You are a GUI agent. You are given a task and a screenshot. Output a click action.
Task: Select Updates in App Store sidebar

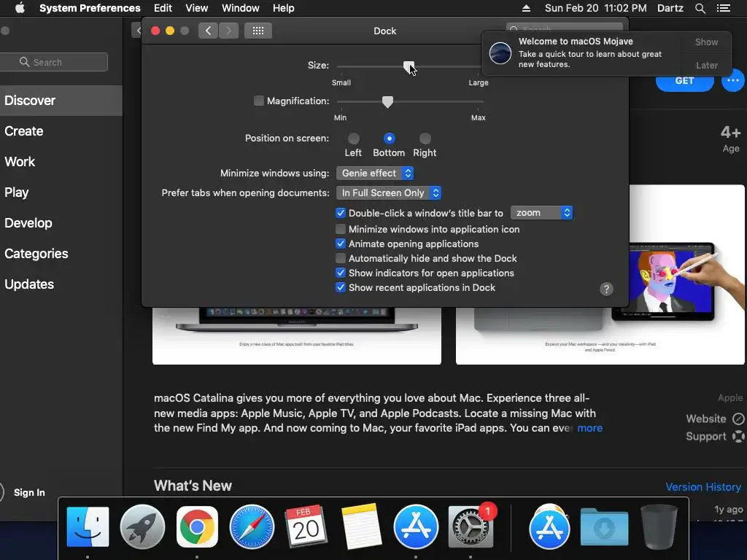(61, 284)
